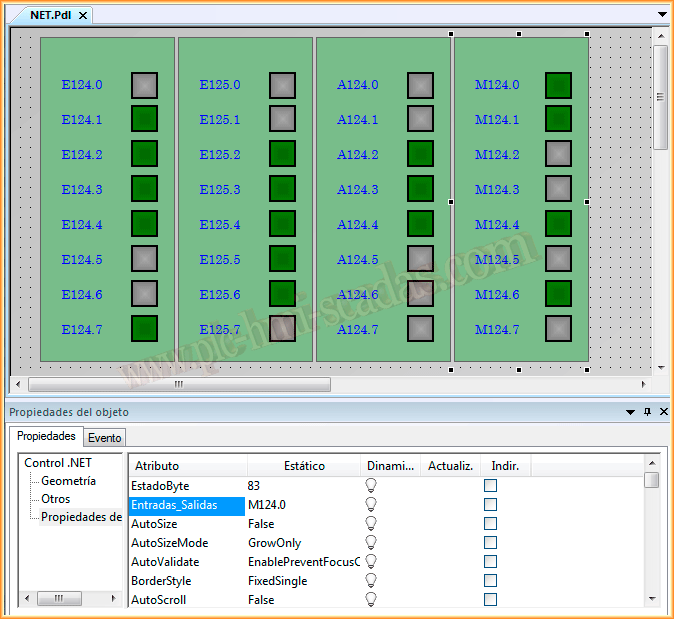Click the canvas horizontal scrollbar thumb
The width and height of the screenshot is (674, 619).
point(179,384)
